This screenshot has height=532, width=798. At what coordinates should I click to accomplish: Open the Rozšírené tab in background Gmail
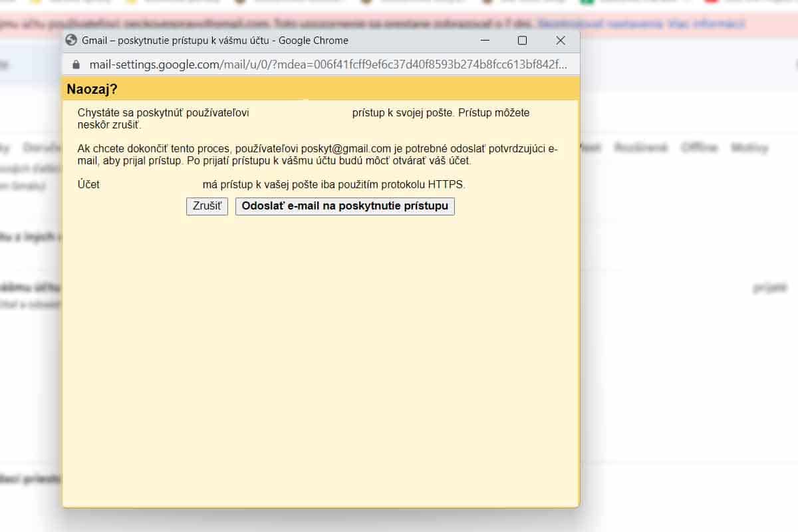tap(640, 148)
